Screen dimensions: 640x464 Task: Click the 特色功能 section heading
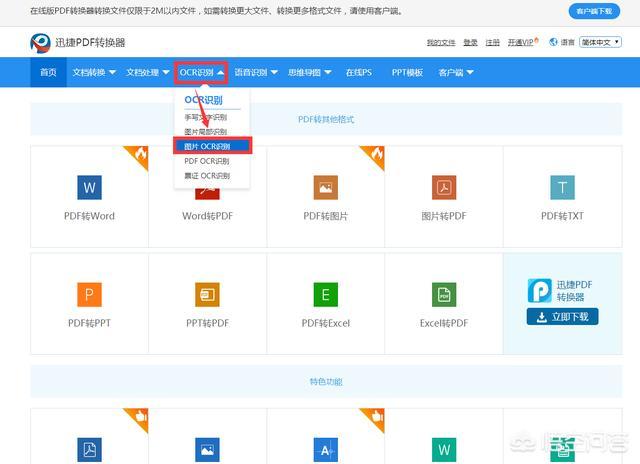pos(326,382)
